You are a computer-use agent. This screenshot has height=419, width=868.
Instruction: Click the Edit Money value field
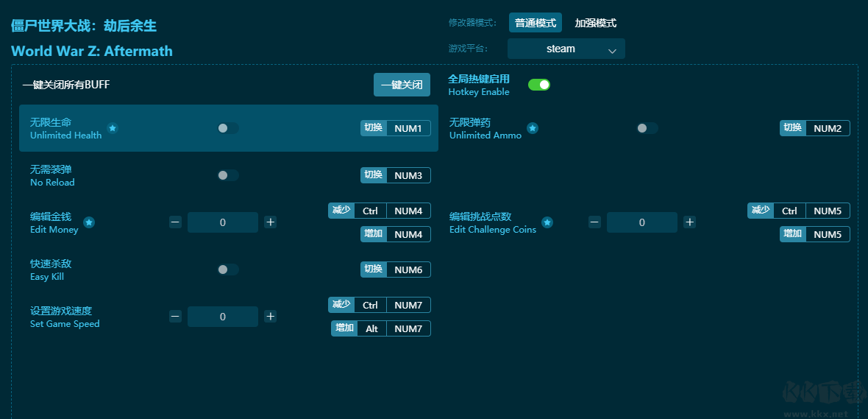[x=223, y=222]
